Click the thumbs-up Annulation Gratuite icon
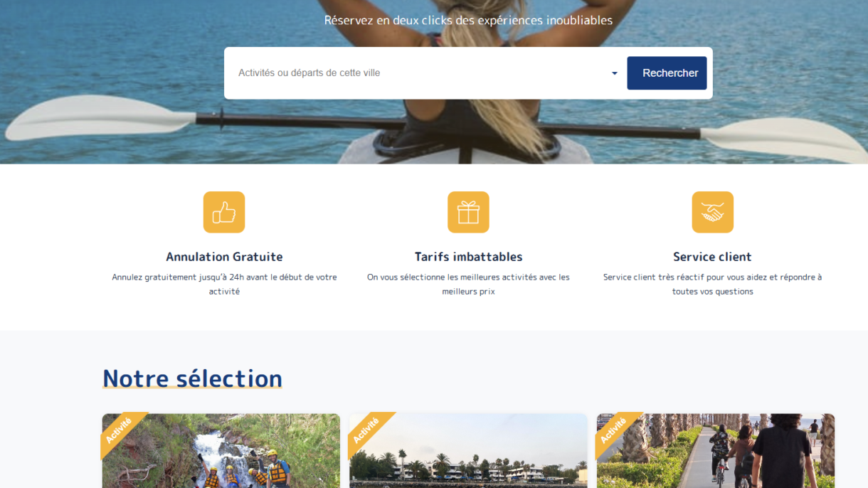 [224, 212]
